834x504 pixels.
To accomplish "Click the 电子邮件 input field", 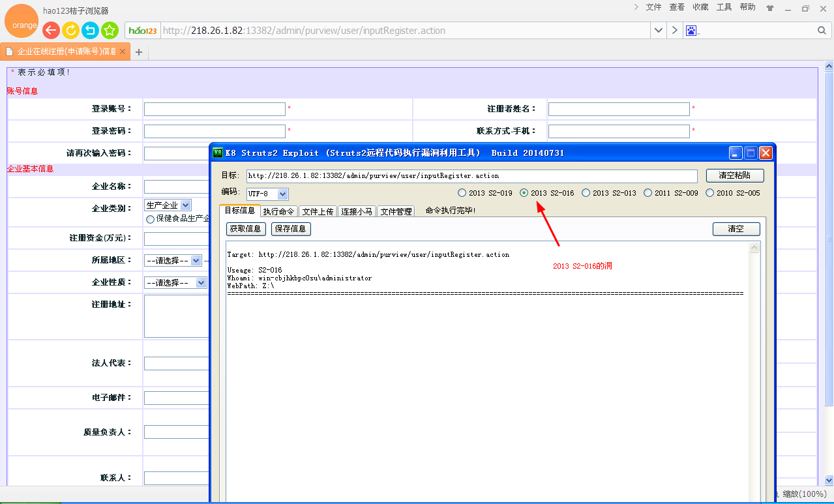I will (x=176, y=398).
